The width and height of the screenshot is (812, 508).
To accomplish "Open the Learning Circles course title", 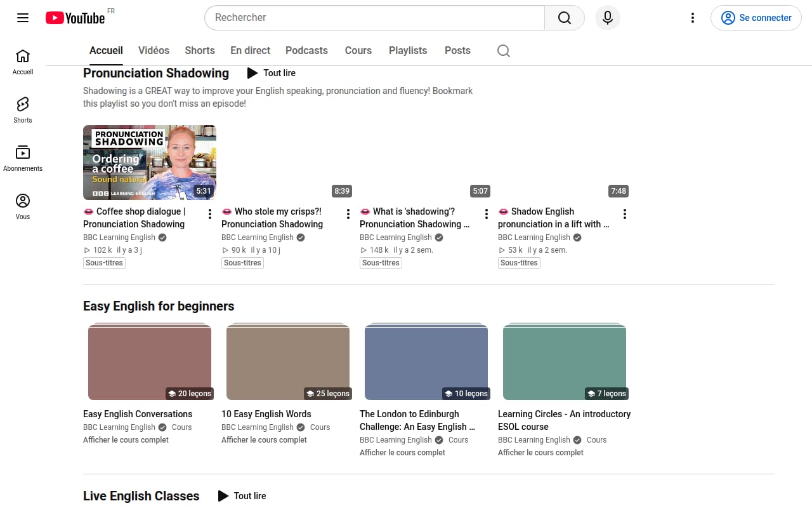I will coord(565,420).
